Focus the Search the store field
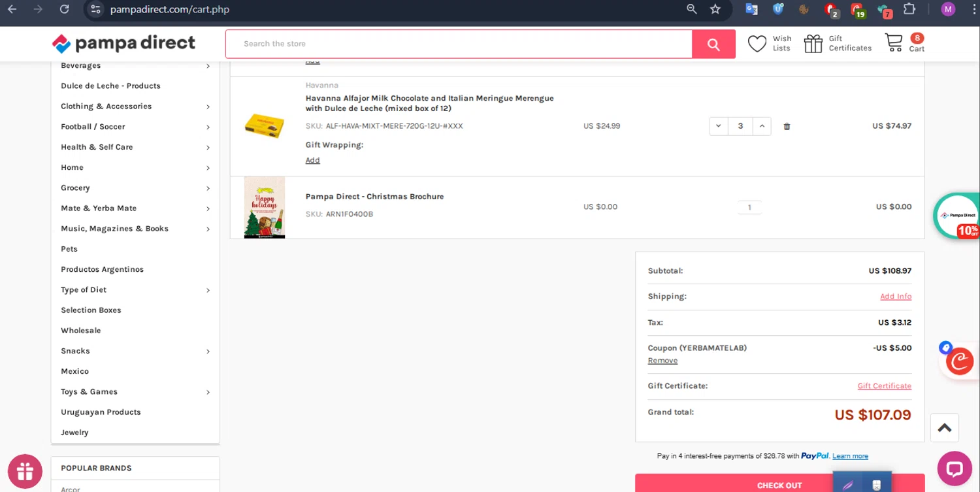Screen dimensions: 980x492 point(459,44)
